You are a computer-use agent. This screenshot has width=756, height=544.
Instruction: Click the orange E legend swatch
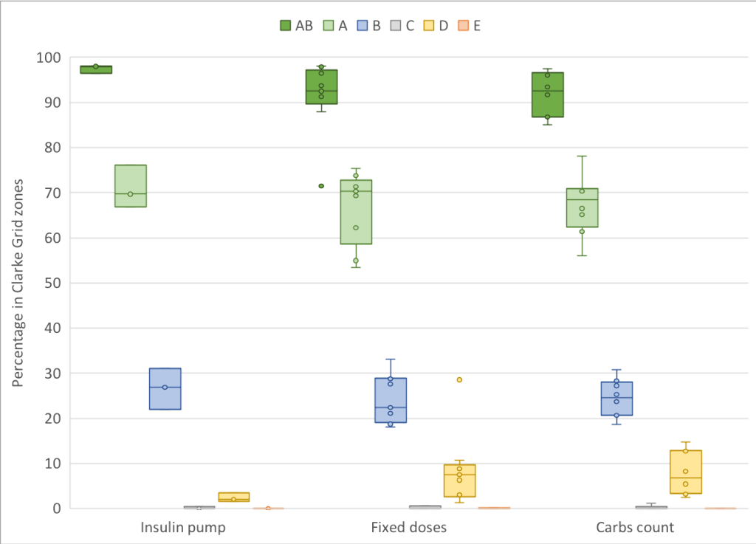tap(464, 26)
